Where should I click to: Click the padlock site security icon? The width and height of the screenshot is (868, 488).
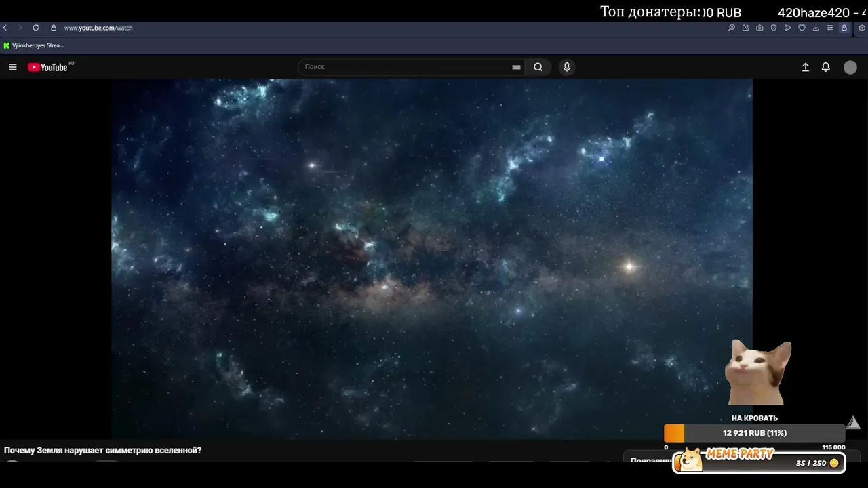coord(54,28)
